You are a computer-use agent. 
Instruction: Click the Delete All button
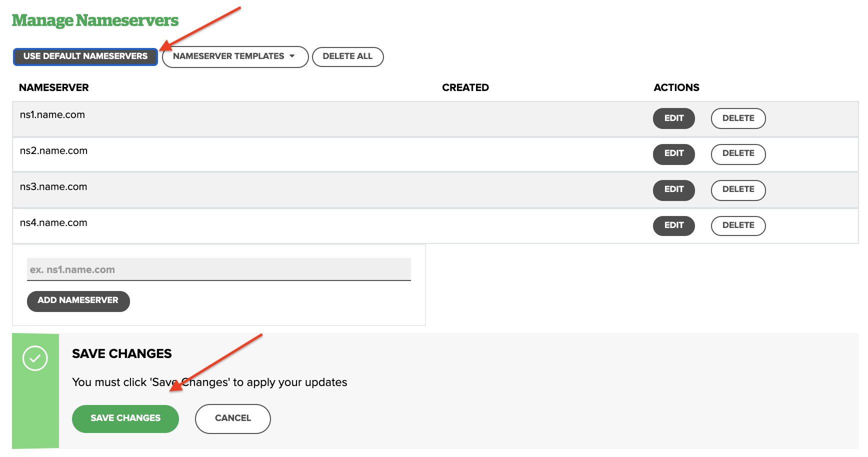click(347, 56)
